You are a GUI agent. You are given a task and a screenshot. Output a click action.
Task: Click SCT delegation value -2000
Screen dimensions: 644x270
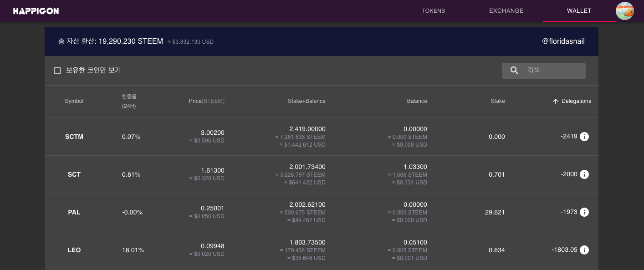(569, 174)
